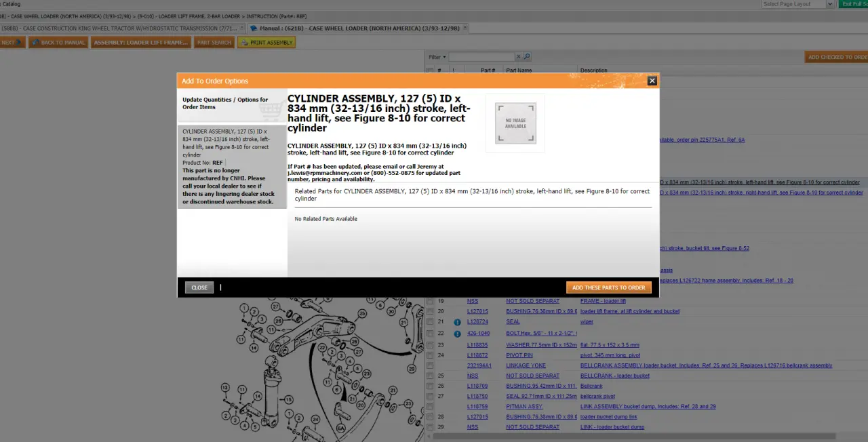Click inside the filter text field

(x=481, y=57)
